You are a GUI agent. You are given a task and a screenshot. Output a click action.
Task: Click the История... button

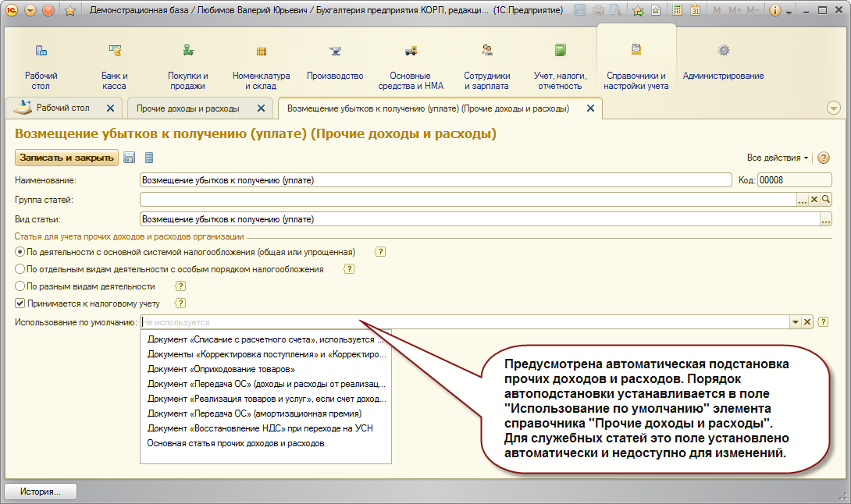point(41,492)
